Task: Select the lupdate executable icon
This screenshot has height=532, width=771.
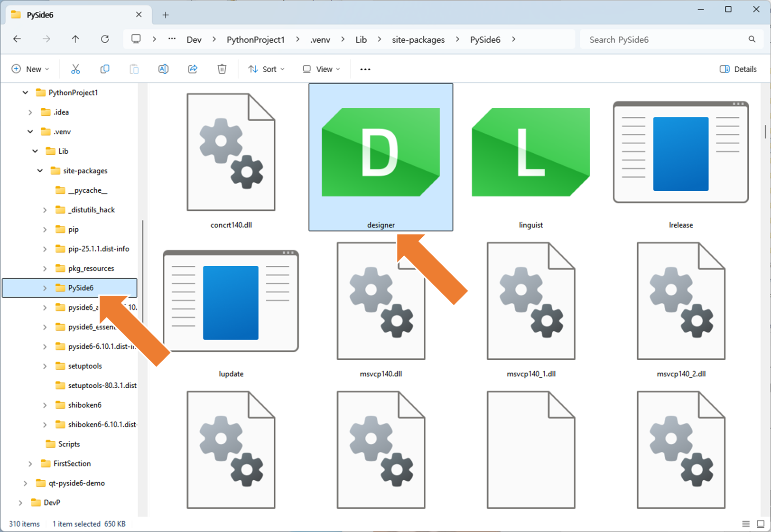Action: (x=231, y=301)
